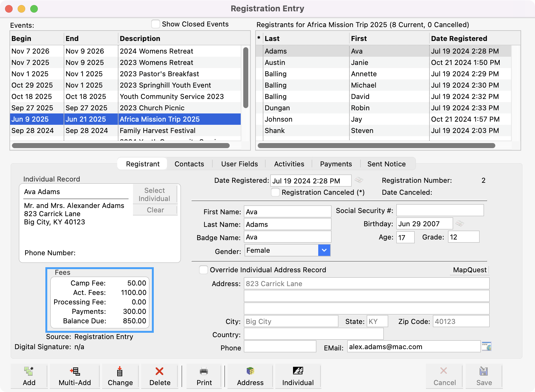
Task: Sort registrants by Date Registered column
Action: 459,38
